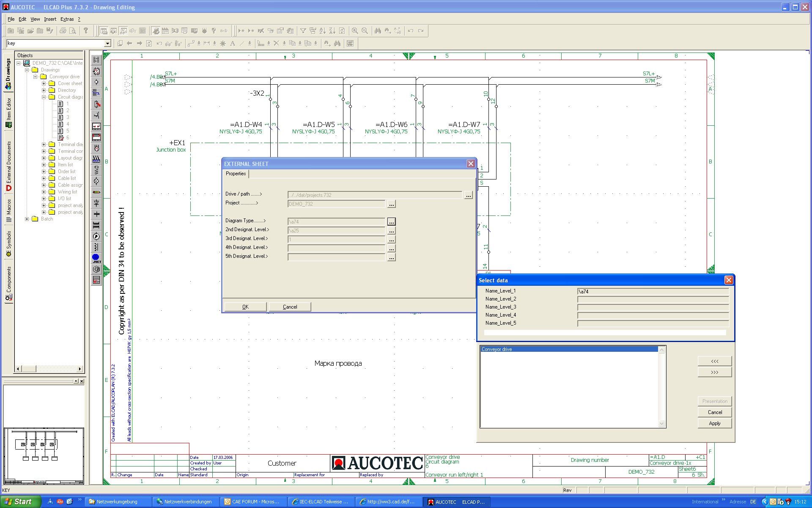Viewport: 812px width, 508px height.
Task: Select the coil inductor symbol in the palette
Action: 96,247
